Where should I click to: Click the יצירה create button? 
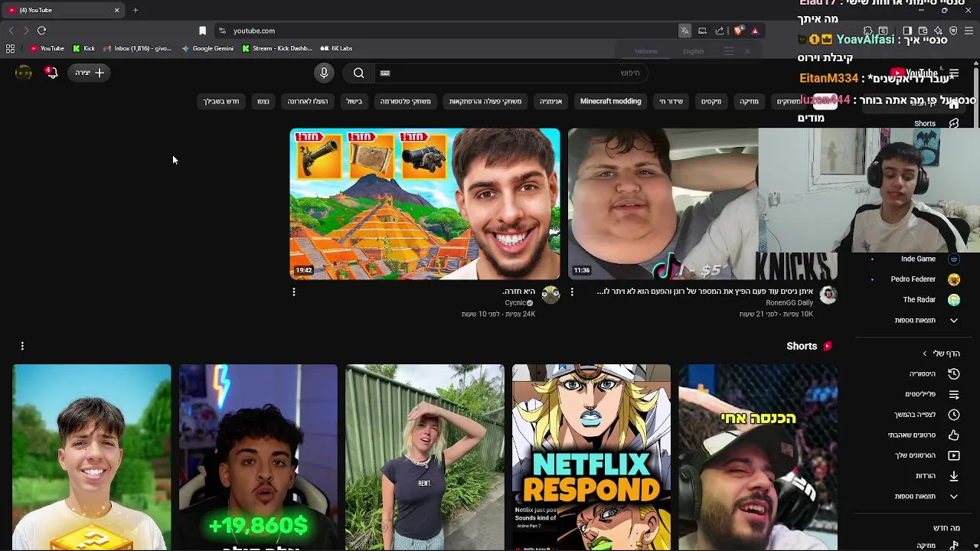(x=90, y=73)
